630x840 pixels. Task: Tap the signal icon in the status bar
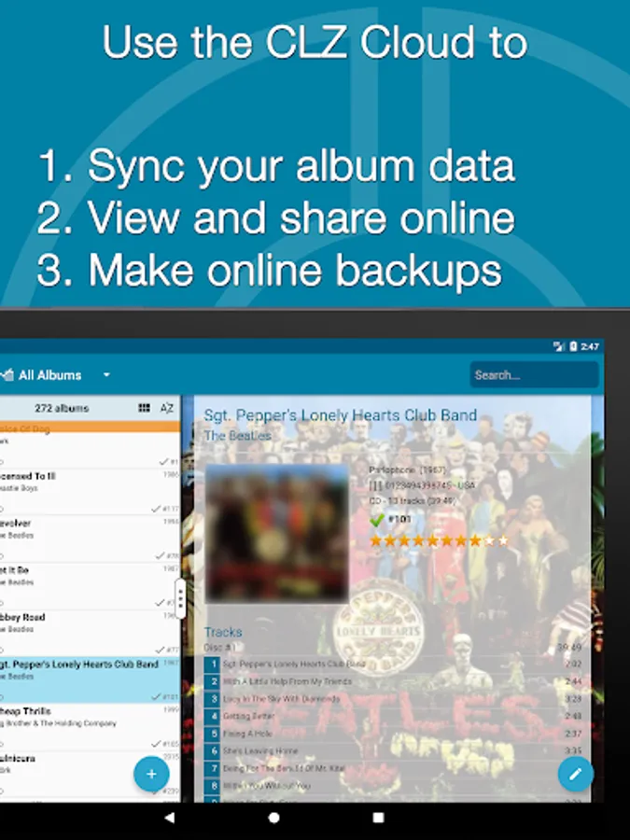pos(559,346)
